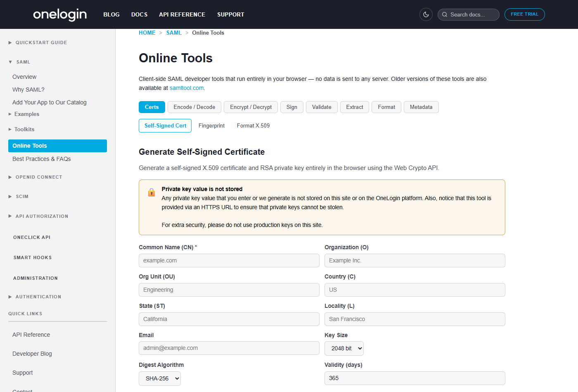Open Overview under SAML
The width and height of the screenshot is (578, 392).
[x=24, y=77]
